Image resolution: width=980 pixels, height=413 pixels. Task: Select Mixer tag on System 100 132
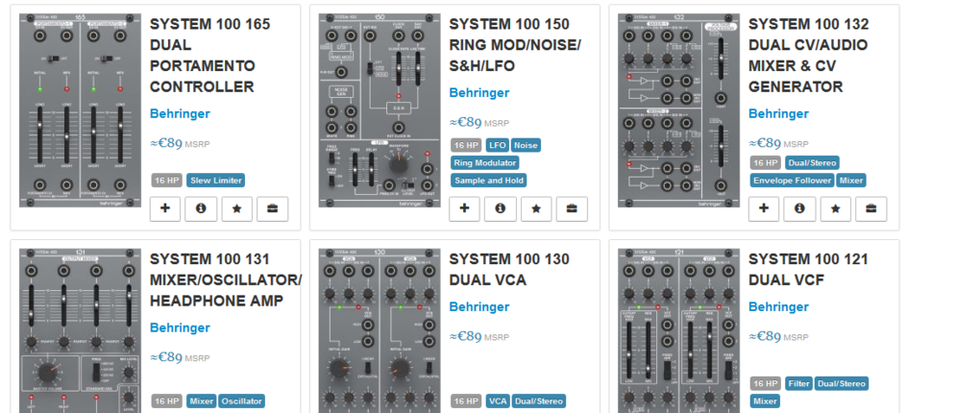tap(851, 181)
